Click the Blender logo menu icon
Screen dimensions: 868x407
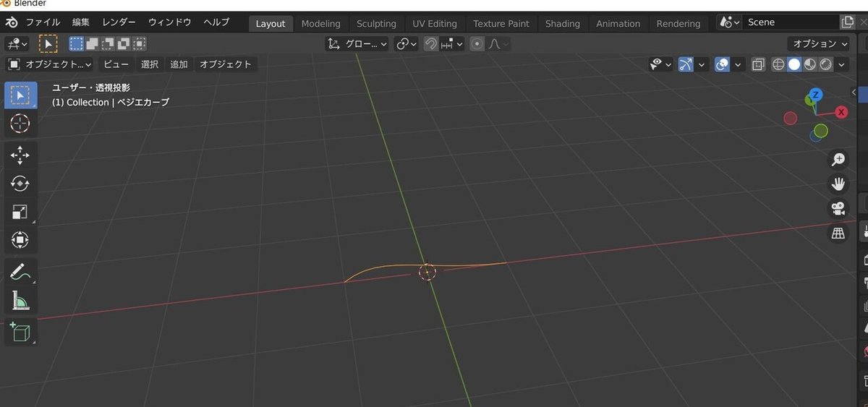[x=12, y=22]
